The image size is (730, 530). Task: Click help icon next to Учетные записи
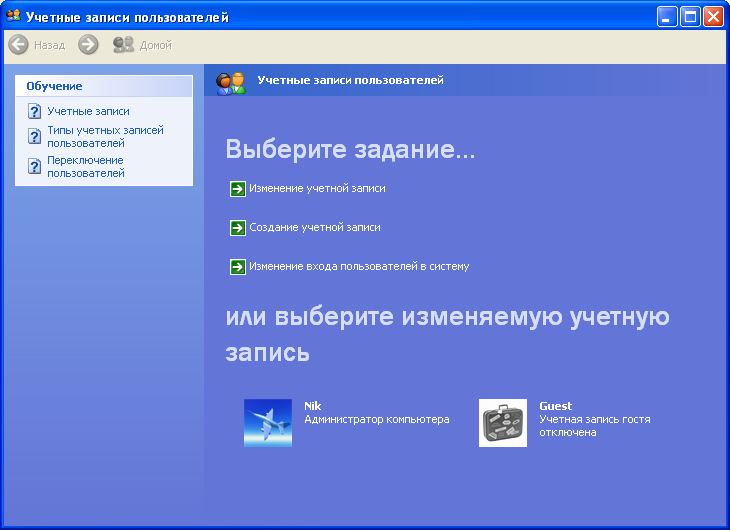click(x=34, y=111)
